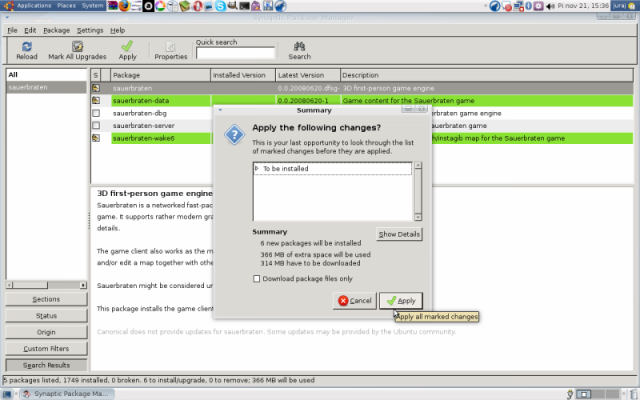This screenshot has height=400, width=640.
Task: Click the Quick search input field
Action: (x=236, y=53)
